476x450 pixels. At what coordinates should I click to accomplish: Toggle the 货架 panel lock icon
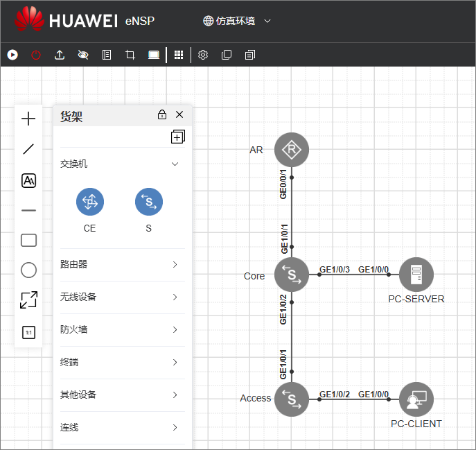(162, 114)
